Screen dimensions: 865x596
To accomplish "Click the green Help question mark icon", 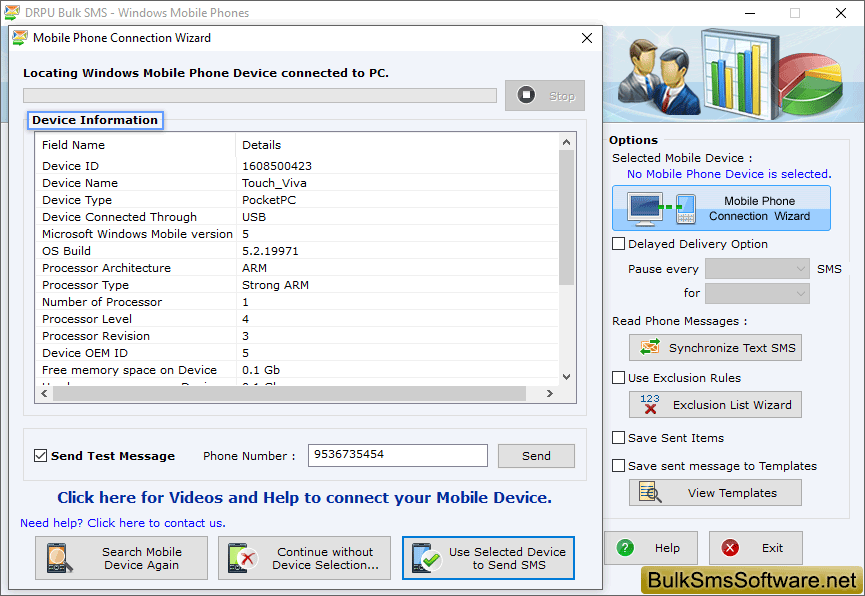I will click(x=625, y=547).
